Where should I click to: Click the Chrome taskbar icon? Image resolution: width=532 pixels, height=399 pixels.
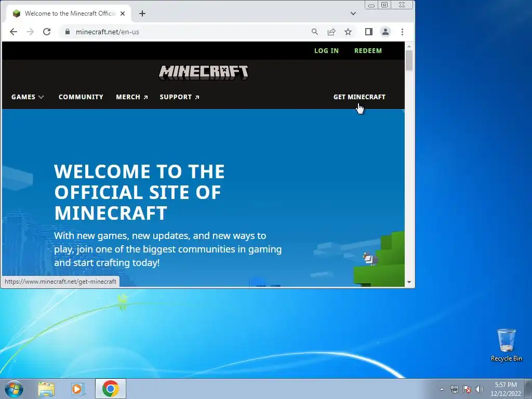pyautogui.click(x=110, y=389)
